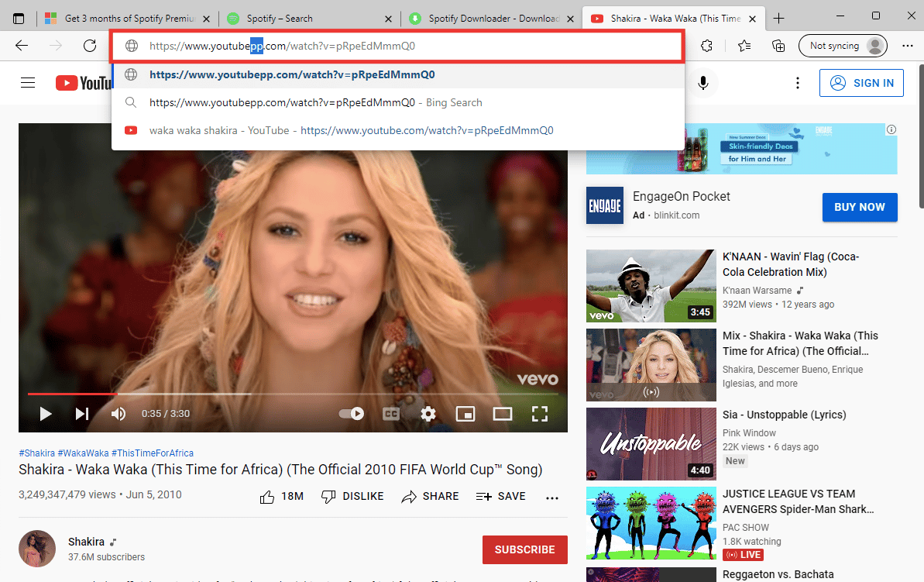Click Sia - Unstoppable (Lyrics) title

pyautogui.click(x=785, y=415)
